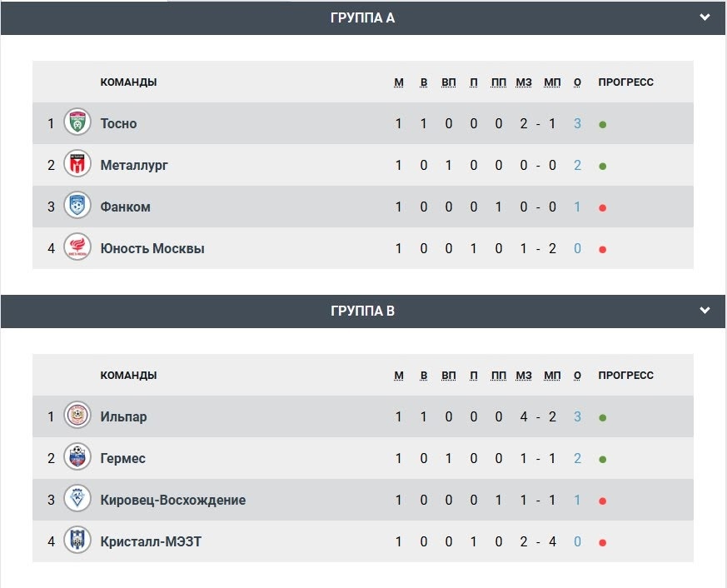Open the Кировец-Восхождение team link
Viewport: 727px width, 588px height.
[x=172, y=500]
